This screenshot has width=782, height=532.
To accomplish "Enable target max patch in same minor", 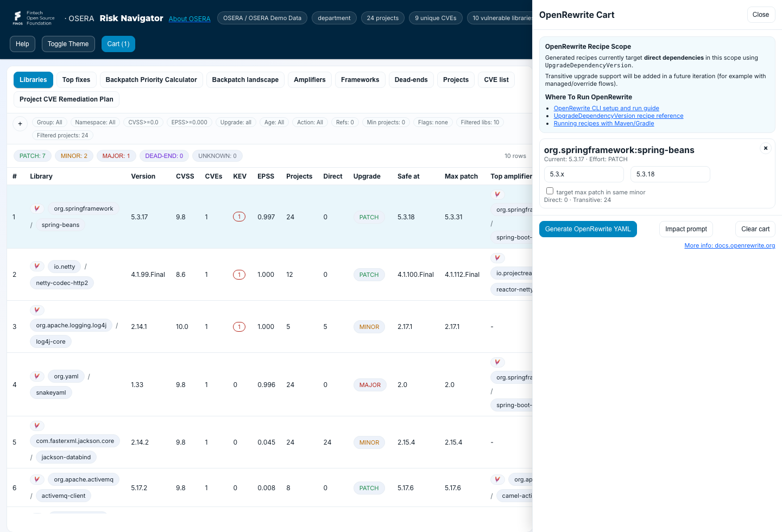I will (550, 191).
